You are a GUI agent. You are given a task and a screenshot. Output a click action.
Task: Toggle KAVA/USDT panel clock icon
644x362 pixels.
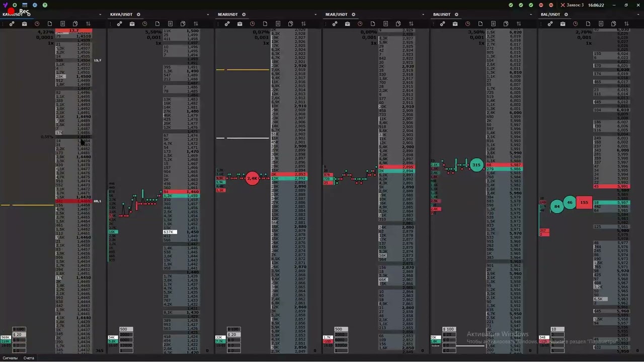[x=144, y=24]
